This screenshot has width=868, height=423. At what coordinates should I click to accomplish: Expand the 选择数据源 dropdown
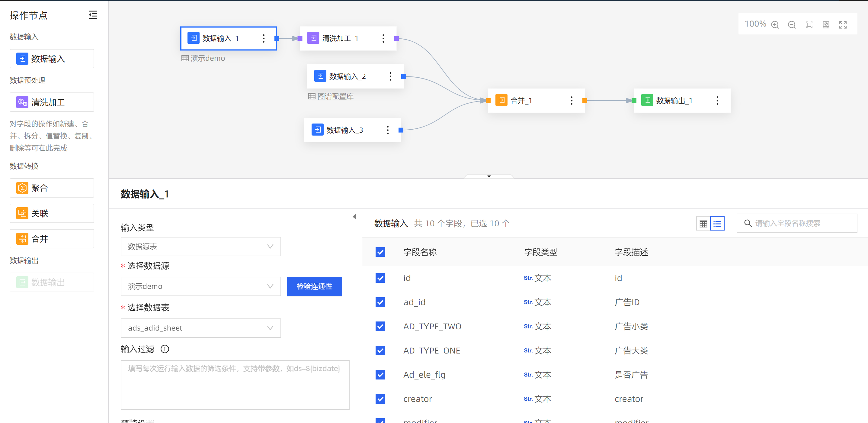pos(200,286)
